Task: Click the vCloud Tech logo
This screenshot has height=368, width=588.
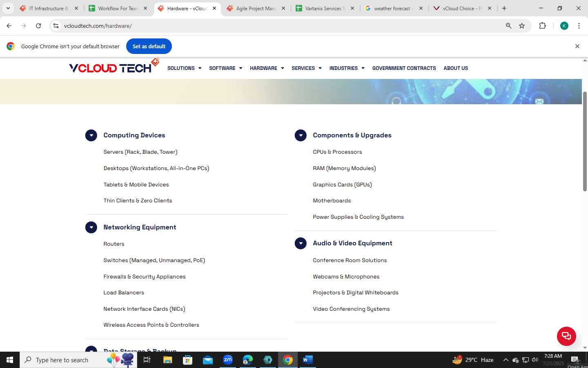Action: 114,67
